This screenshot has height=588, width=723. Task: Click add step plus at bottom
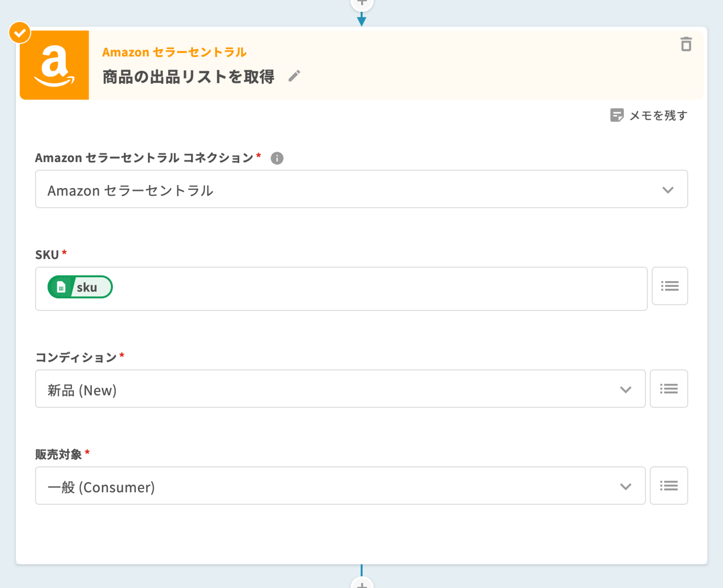[x=362, y=584]
